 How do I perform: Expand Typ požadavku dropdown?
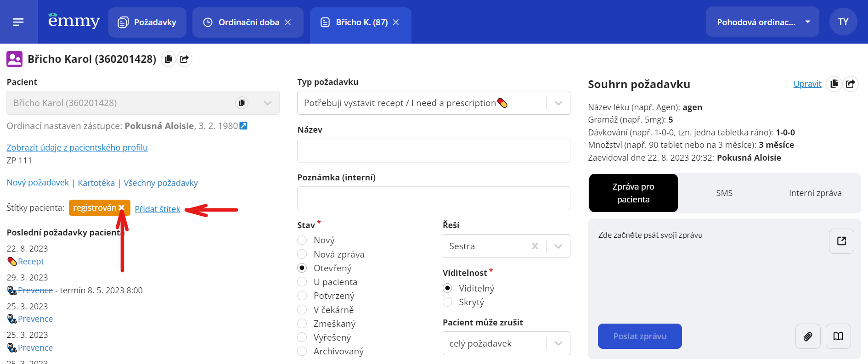coord(558,103)
